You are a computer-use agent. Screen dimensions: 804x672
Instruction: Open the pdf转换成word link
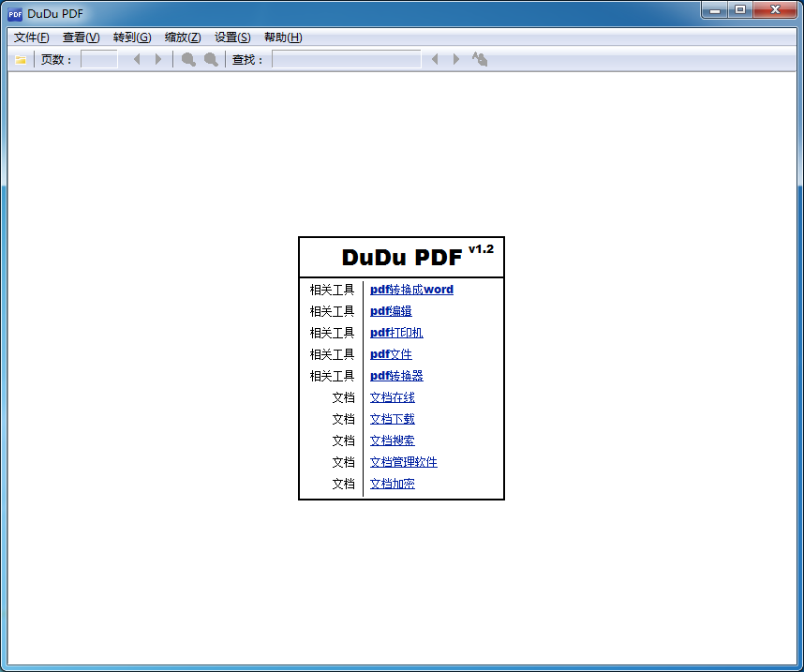click(411, 290)
